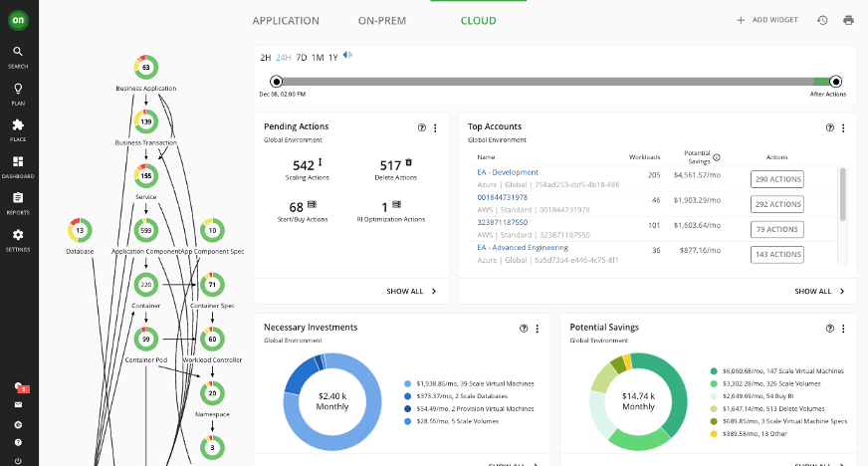Click Top Accounts table scrollbar
The image size is (868, 466).
point(842,194)
